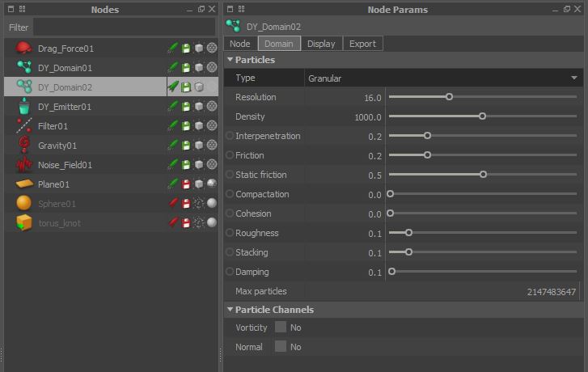Switch to the Display tab
588x372 pixels.
(321, 44)
